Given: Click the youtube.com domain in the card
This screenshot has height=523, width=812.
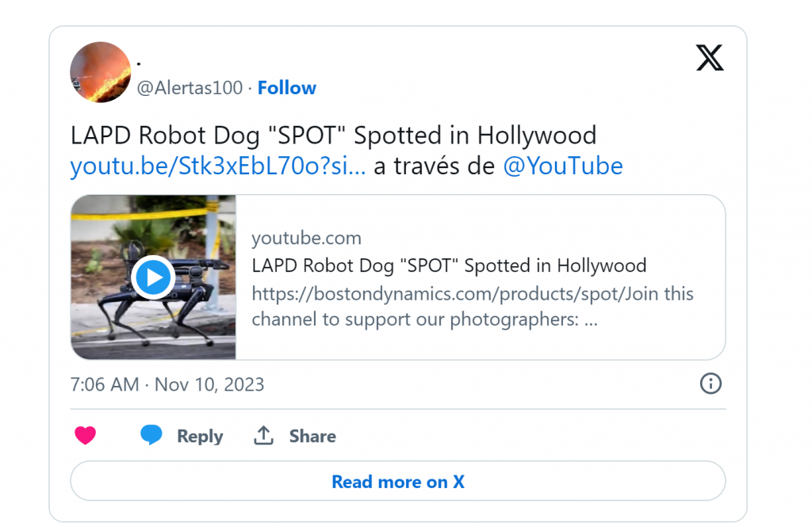Looking at the screenshot, I should (x=306, y=238).
